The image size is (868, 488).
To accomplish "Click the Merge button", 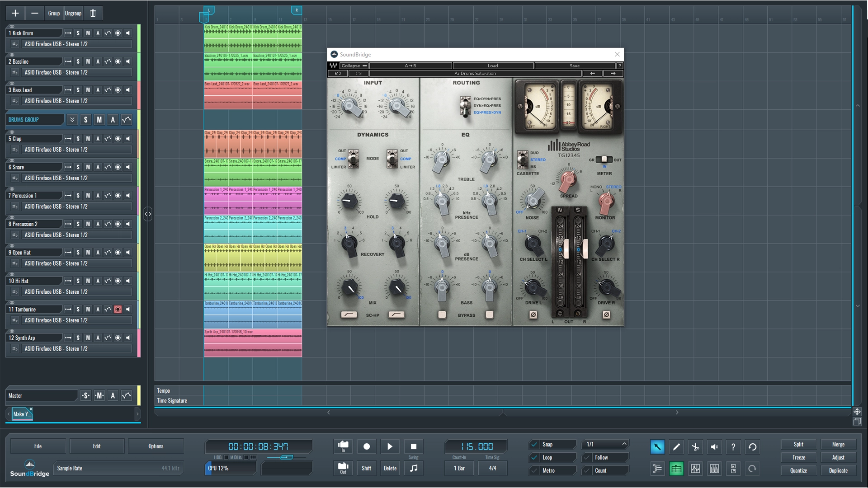I will [838, 445].
